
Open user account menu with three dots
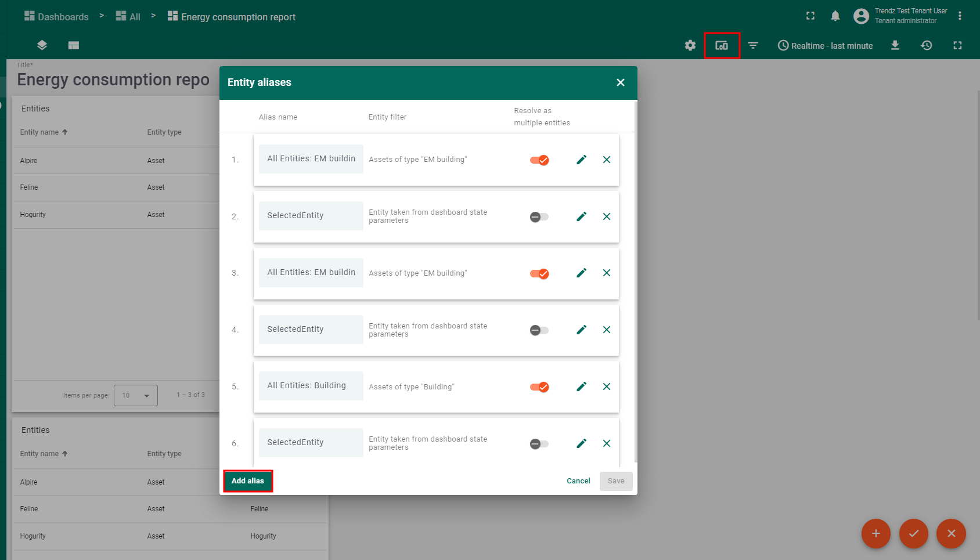(x=960, y=16)
